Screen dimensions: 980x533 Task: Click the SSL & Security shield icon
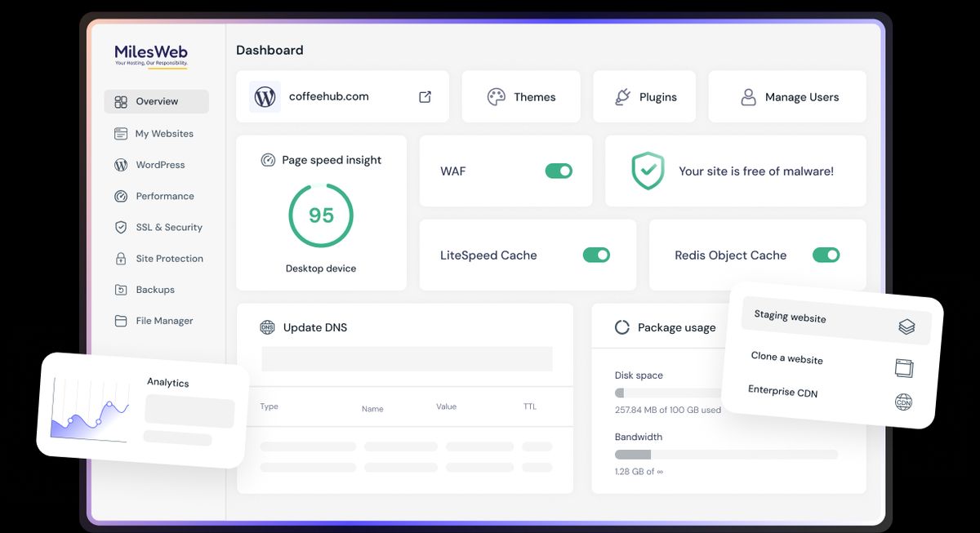(x=121, y=228)
